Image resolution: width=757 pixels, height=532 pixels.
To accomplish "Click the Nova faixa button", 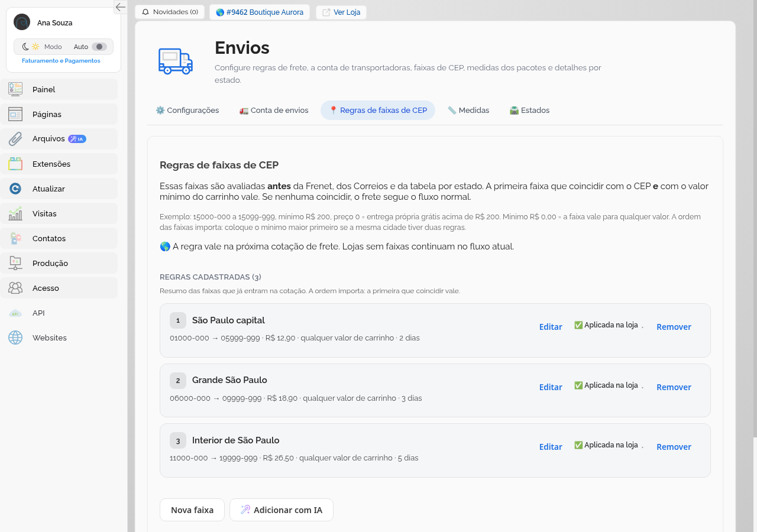I will coord(192,510).
